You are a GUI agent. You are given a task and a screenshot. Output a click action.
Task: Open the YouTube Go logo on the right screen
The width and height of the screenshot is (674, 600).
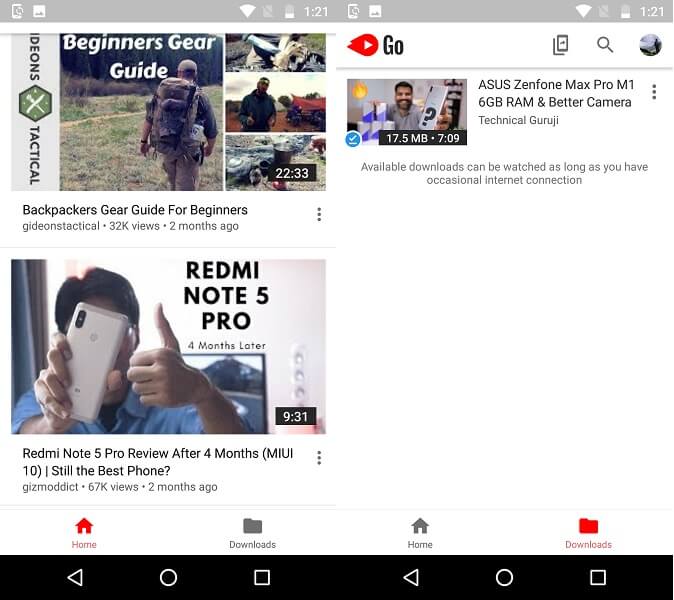pyautogui.click(x=375, y=45)
